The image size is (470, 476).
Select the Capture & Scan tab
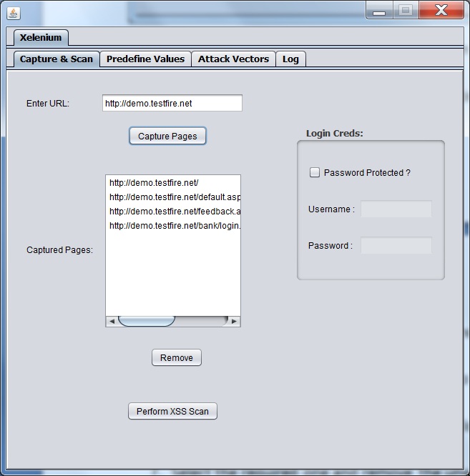click(x=56, y=59)
